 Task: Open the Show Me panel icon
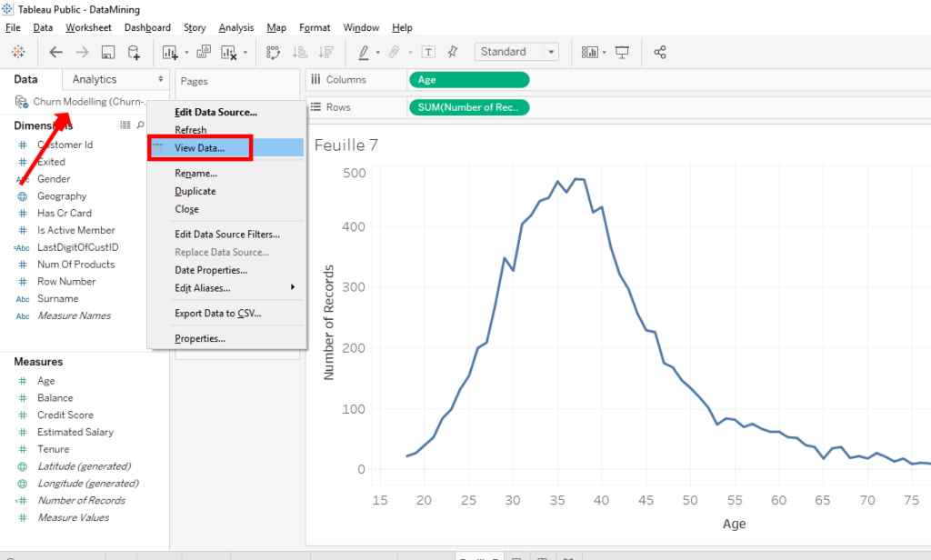[x=588, y=52]
